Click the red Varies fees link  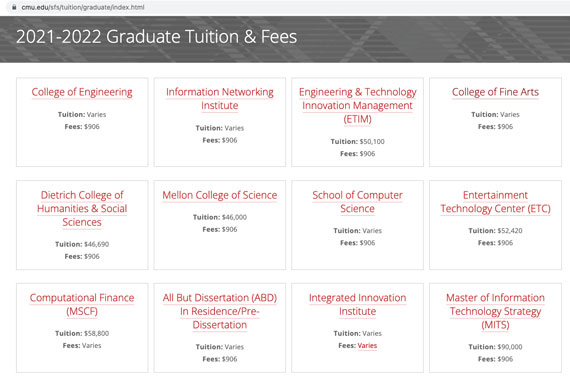(367, 346)
